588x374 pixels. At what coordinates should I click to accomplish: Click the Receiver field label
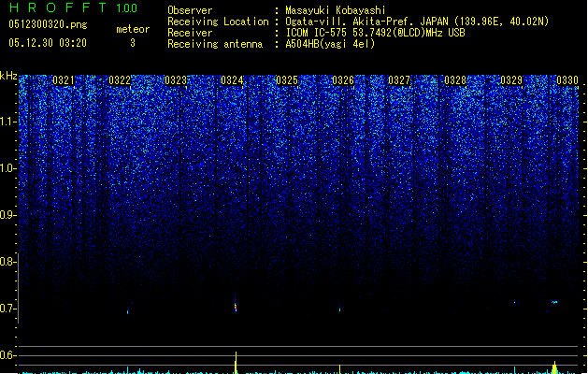[190, 33]
